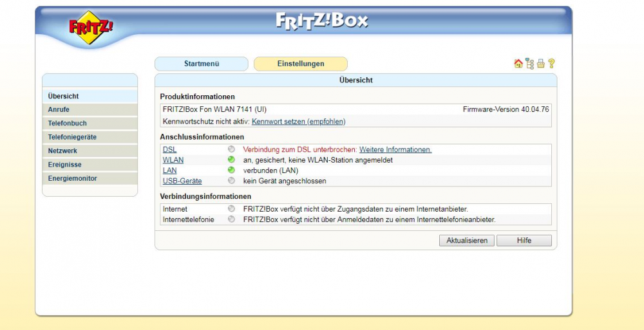Select Anrufe in the sidebar

point(59,110)
